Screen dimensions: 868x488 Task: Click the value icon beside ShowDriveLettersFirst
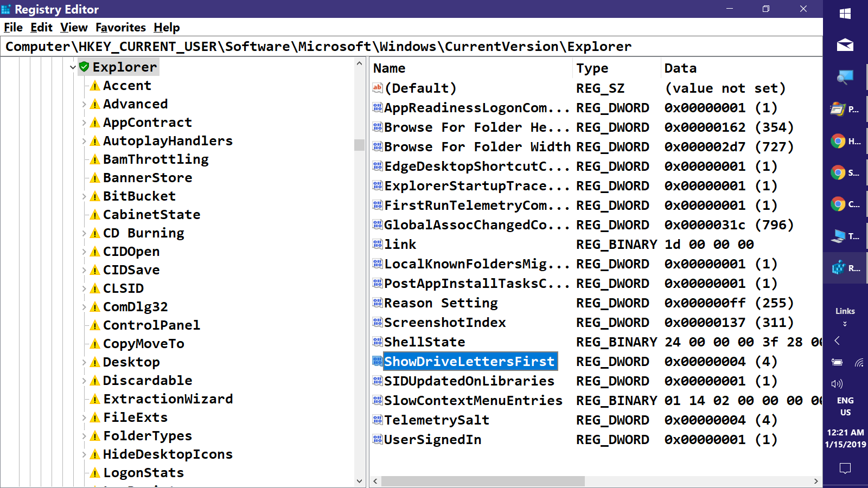378,361
